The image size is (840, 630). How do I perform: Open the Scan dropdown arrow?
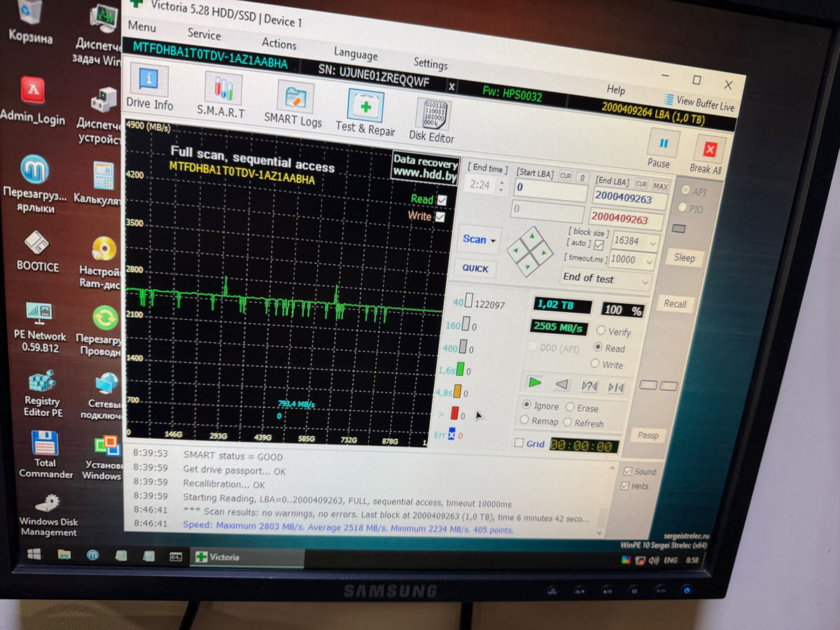(x=493, y=240)
